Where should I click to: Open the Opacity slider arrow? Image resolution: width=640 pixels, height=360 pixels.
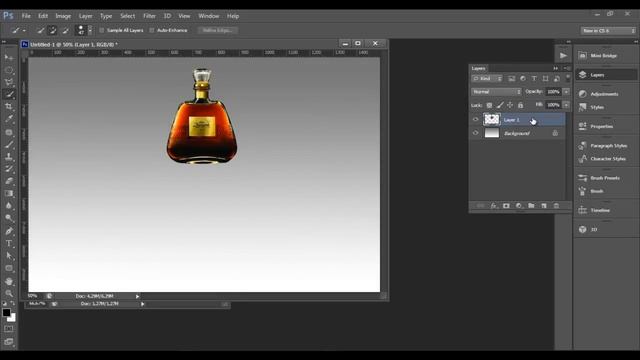coord(566,92)
